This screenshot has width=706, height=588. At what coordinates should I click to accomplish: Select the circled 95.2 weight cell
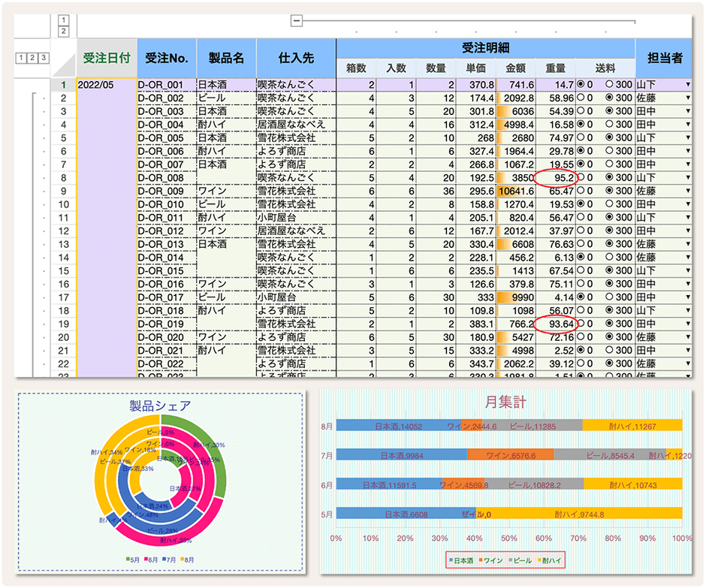(x=554, y=178)
